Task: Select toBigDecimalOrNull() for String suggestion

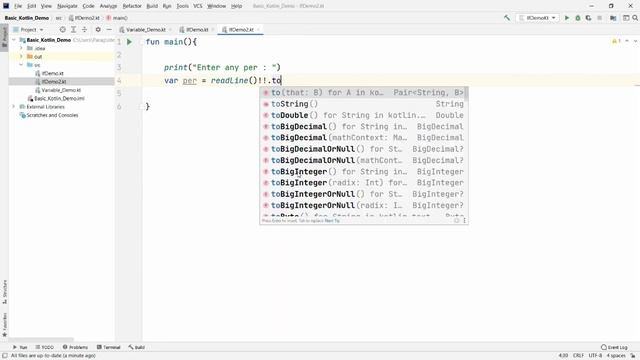Action: point(364,149)
